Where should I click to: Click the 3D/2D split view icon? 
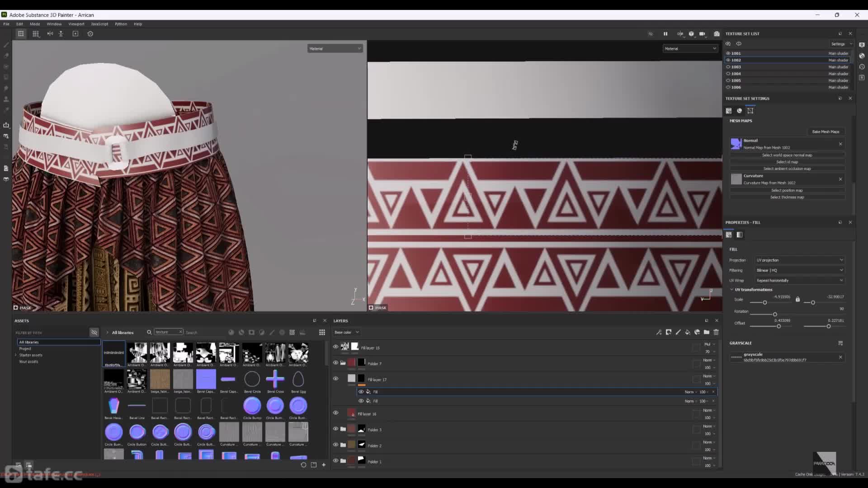[x=680, y=34]
